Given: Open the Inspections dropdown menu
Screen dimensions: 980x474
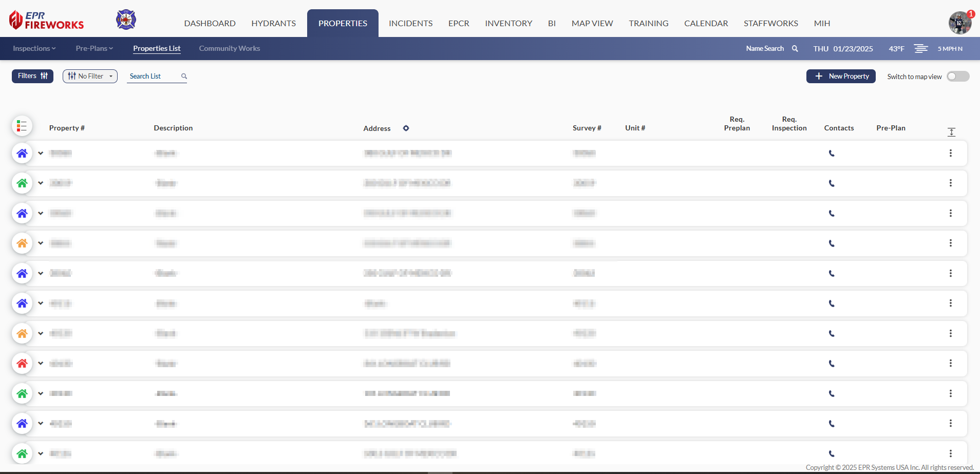Looking at the screenshot, I should [34, 49].
